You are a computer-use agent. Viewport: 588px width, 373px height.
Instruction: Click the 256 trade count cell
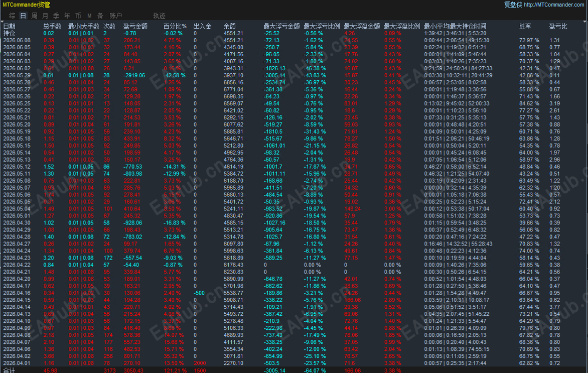point(108,356)
